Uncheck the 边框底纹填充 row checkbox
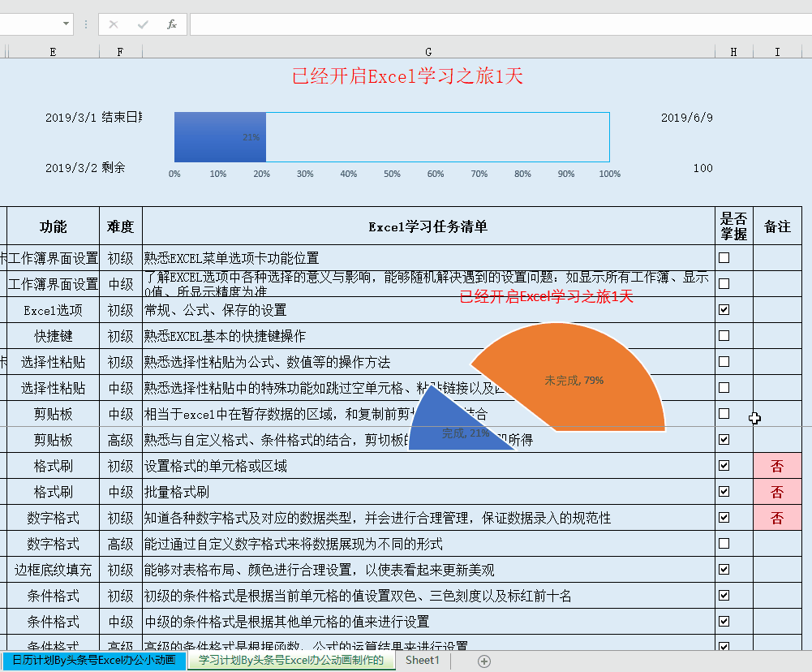Image resolution: width=812 pixels, height=672 pixels. (x=724, y=570)
